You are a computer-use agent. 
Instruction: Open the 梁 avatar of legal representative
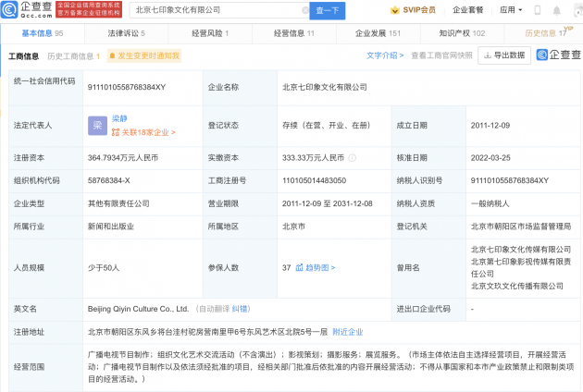tap(97, 126)
